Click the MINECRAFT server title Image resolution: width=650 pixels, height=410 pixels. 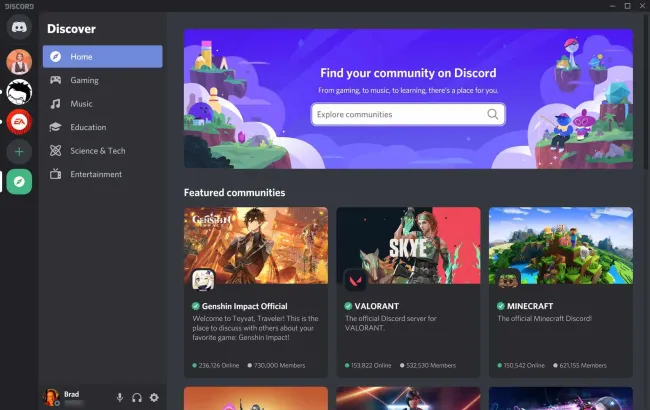pos(530,306)
